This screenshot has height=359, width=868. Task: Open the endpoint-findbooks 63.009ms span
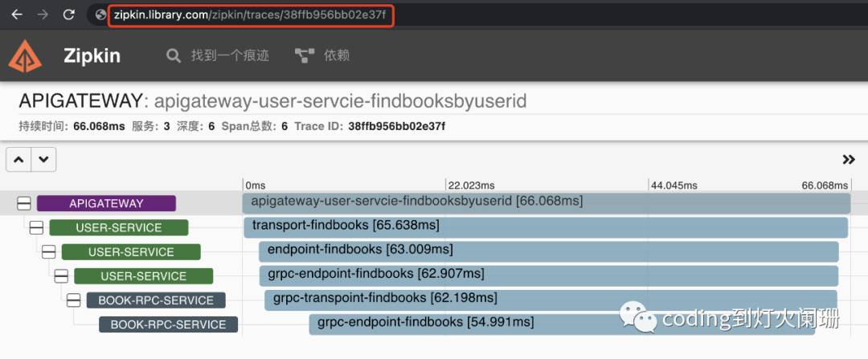(x=549, y=251)
